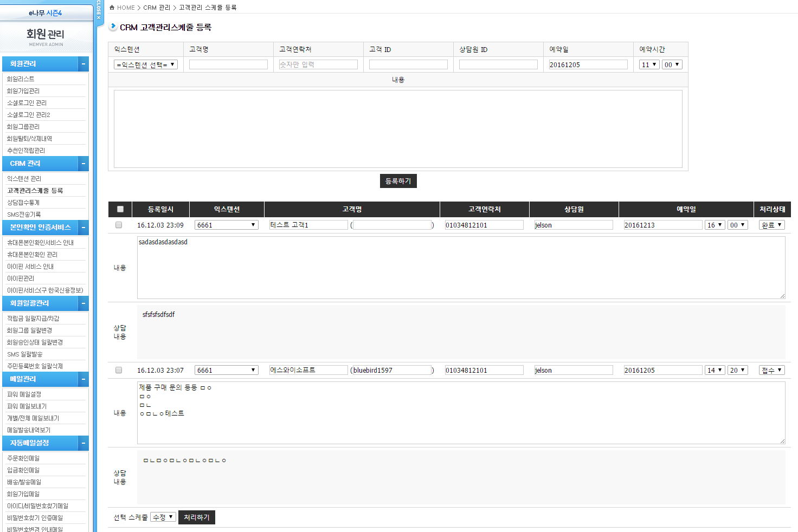Viewport: 798px width, 532px height.
Task: Open the 예약시간 hour dropdown showing 11
Action: pyautogui.click(x=648, y=64)
